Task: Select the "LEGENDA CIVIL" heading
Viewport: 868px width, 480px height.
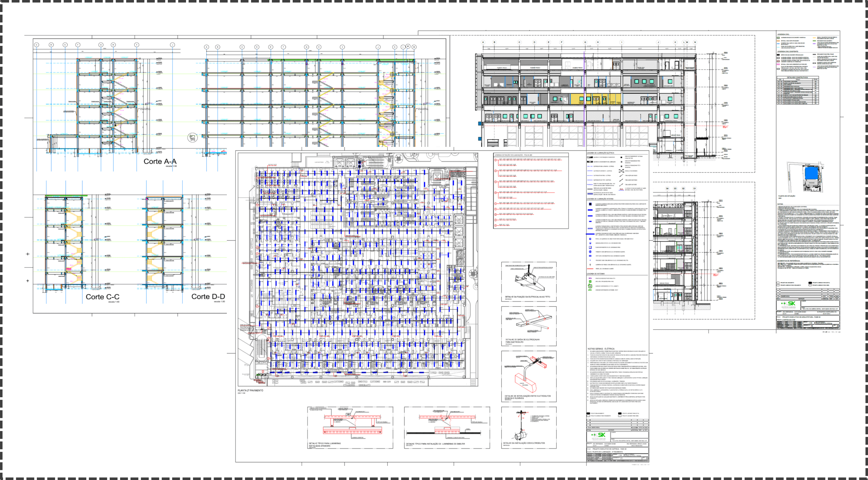Action: tap(783, 34)
